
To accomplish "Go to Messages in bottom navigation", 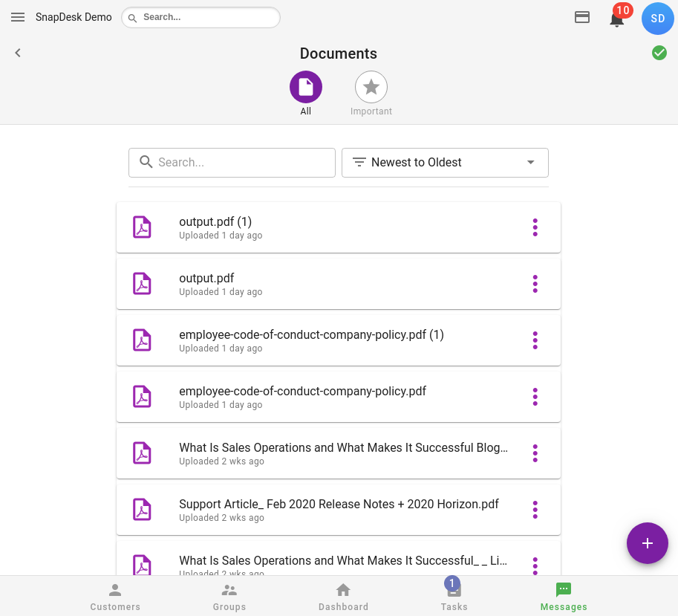I will point(564,597).
